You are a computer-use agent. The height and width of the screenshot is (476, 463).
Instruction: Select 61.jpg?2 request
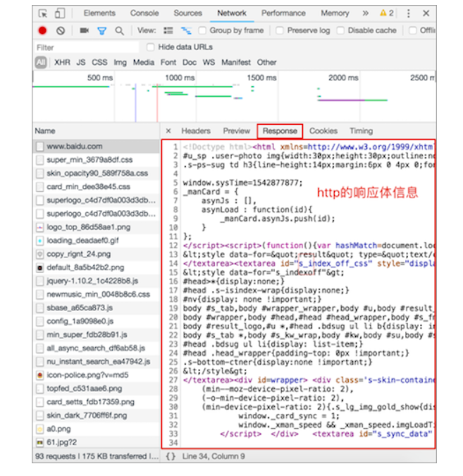click(x=96, y=442)
